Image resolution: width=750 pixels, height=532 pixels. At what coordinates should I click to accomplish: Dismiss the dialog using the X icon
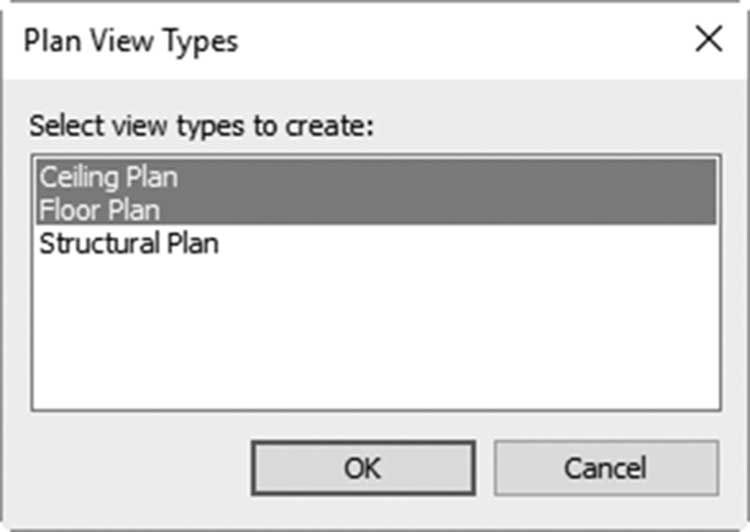point(708,39)
